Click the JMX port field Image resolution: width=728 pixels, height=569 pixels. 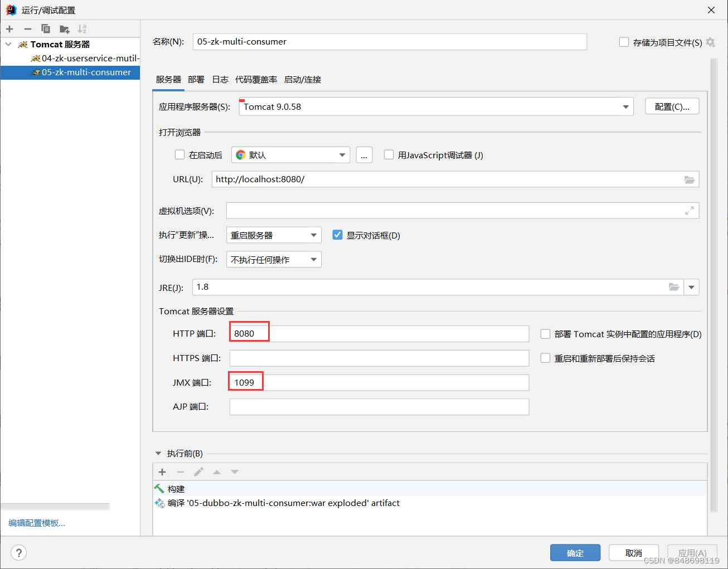click(379, 382)
